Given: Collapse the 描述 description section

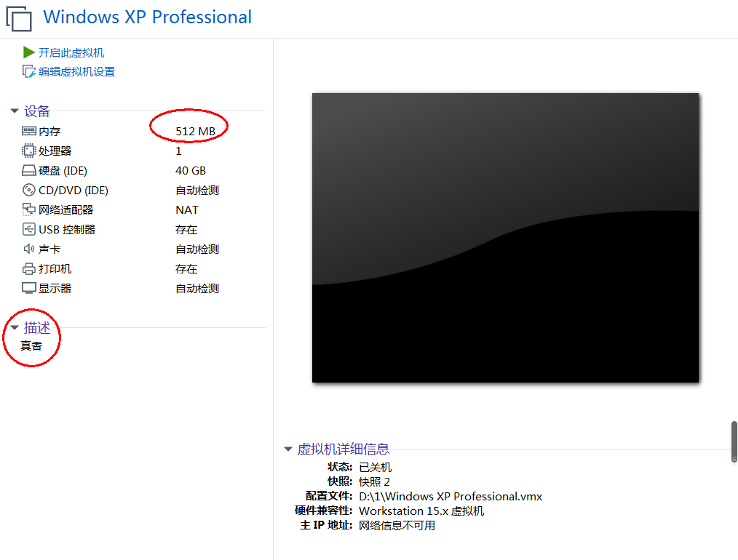Looking at the screenshot, I should (14, 328).
